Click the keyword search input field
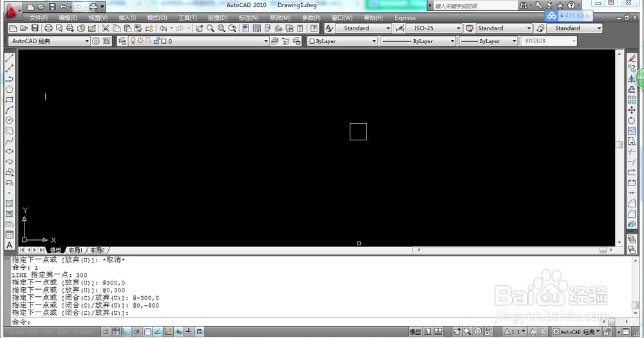644x338 pixels. [475, 6]
